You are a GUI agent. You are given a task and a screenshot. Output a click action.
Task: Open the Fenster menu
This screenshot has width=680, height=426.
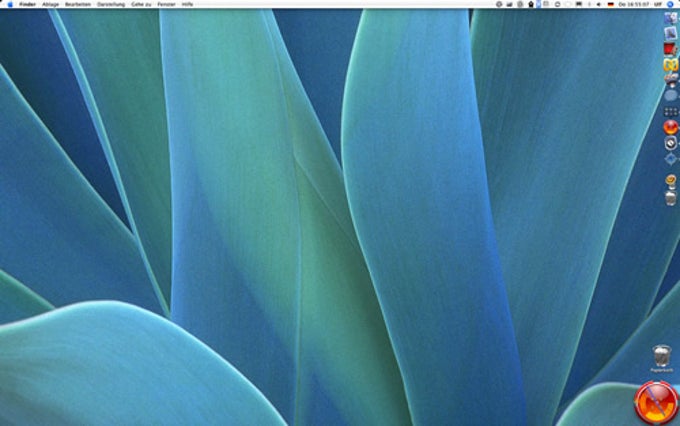click(166, 4)
